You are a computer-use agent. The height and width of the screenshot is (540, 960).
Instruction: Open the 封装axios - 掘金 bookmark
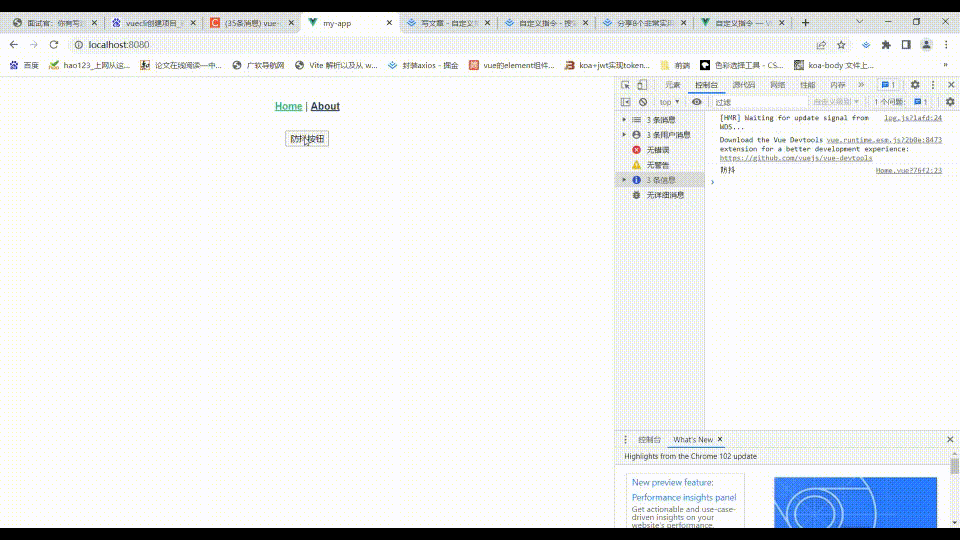point(423,65)
